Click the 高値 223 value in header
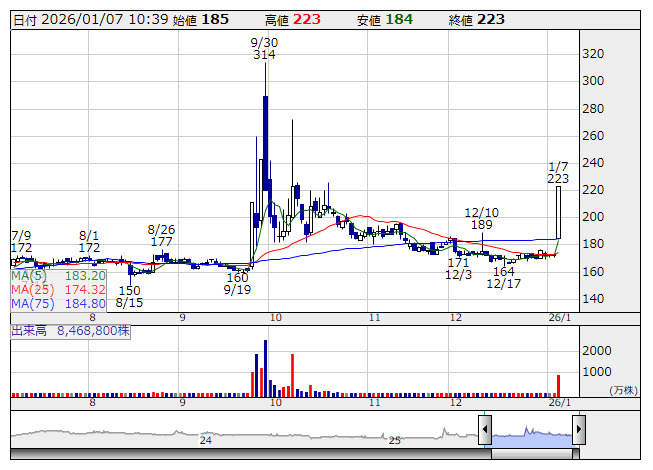The width and height of the screenshot is (653, 470). click(309, 19)
